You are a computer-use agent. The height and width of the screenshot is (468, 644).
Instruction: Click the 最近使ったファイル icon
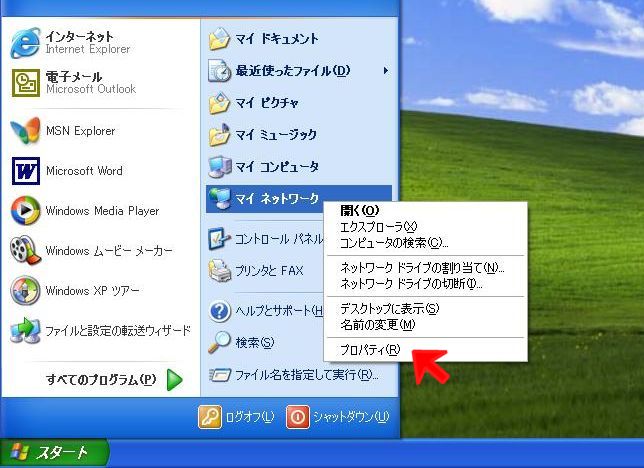pyautogui.click(x=219, y=70)
